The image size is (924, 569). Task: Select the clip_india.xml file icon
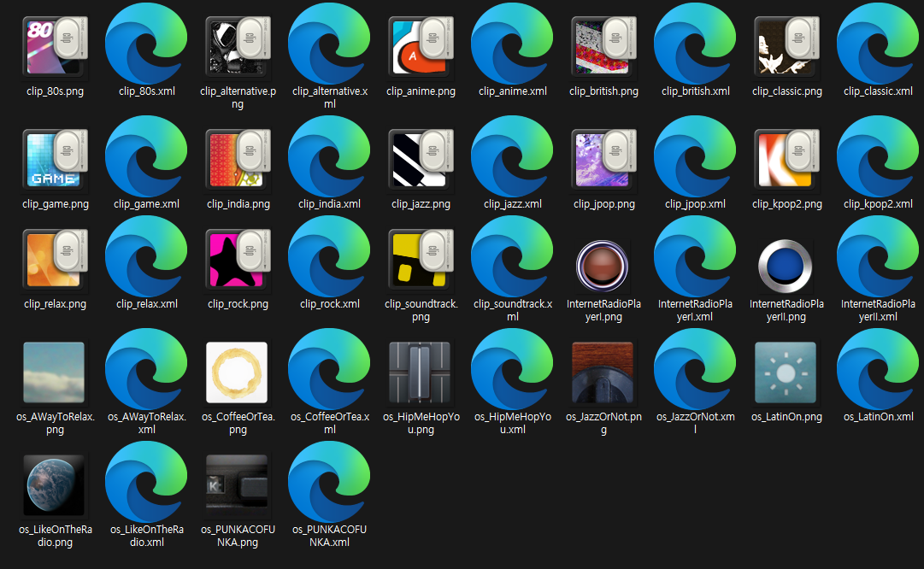tap(329, 156)
